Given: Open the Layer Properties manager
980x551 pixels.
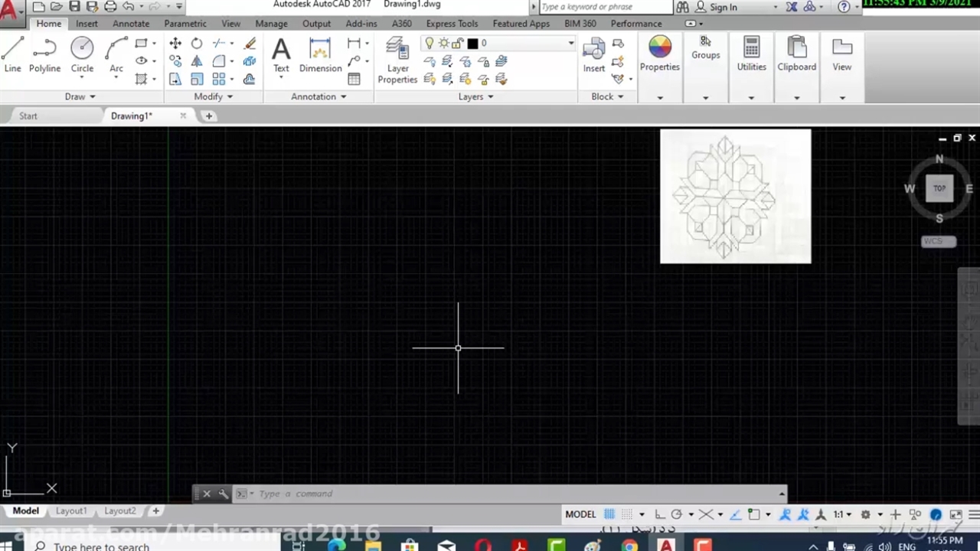Looking at the screenshot, I should click(x=397, y=60).
